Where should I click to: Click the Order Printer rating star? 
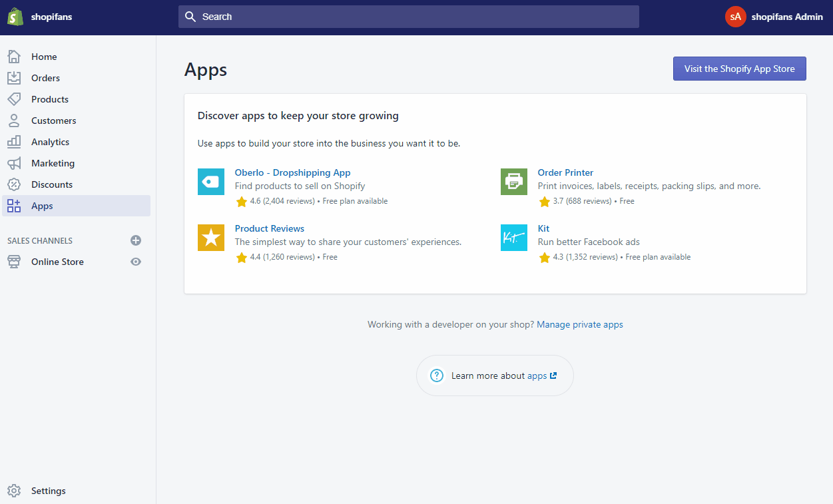[545, 201]
